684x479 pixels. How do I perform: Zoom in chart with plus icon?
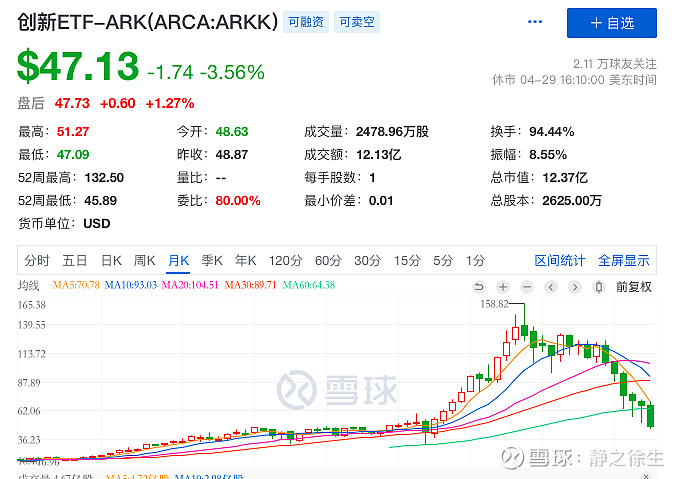click(503, 287)
